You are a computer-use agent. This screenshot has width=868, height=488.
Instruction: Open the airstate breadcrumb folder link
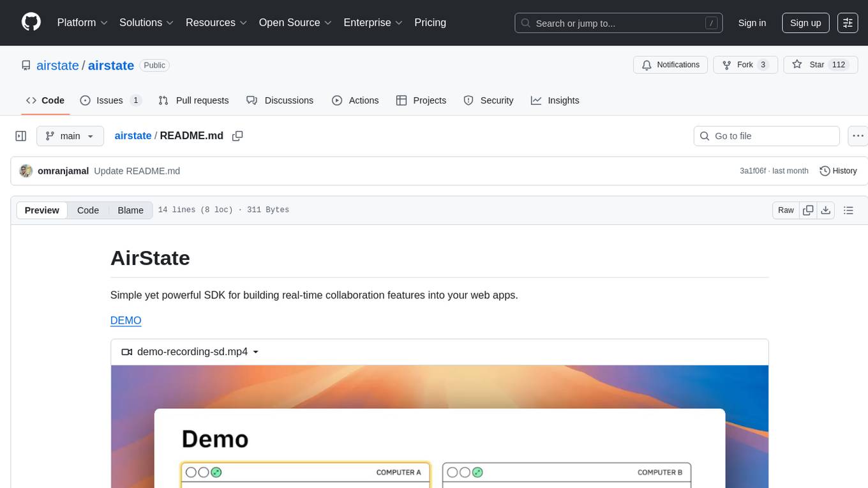(133, 135)
